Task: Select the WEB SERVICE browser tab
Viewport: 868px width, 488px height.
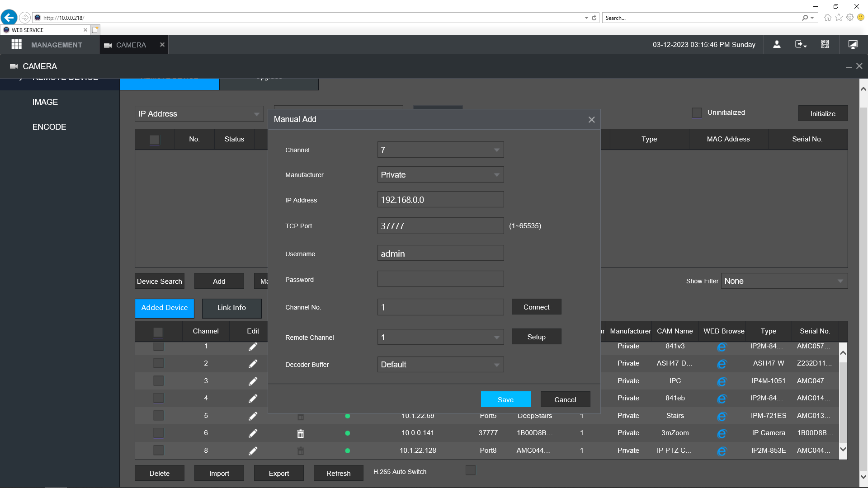Action: pos(45,30)
